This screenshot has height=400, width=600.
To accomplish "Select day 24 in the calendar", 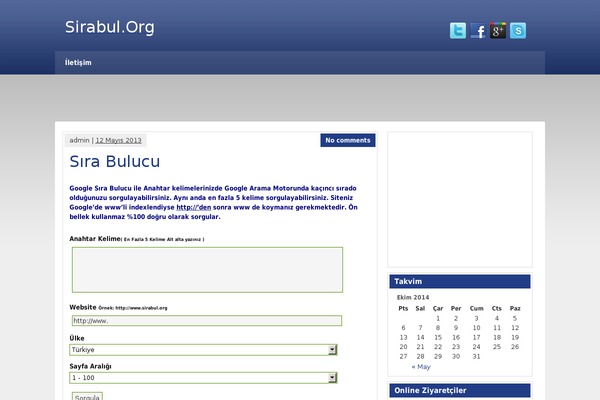I will pos(476,347).
